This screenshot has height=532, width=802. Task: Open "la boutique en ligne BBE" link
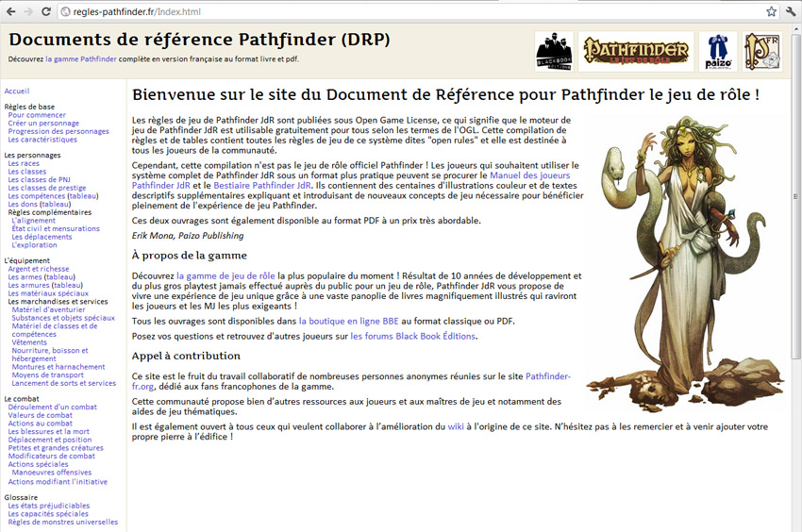pos(348,321)
